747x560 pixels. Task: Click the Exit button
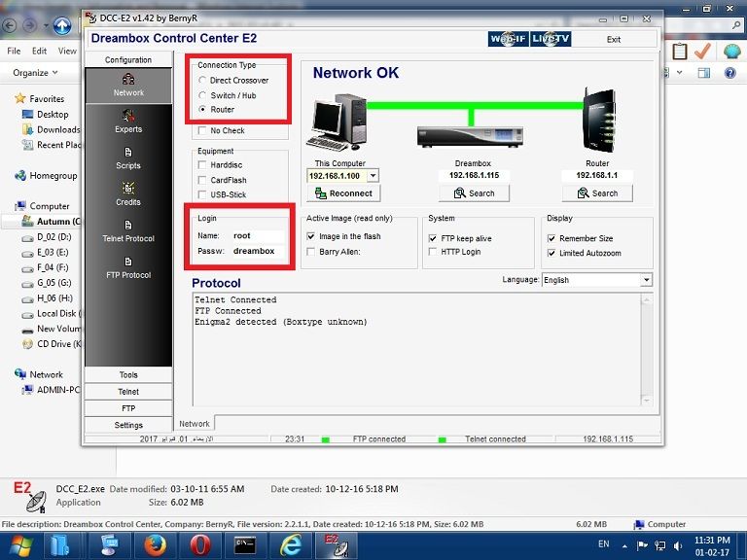click(613, 40)
